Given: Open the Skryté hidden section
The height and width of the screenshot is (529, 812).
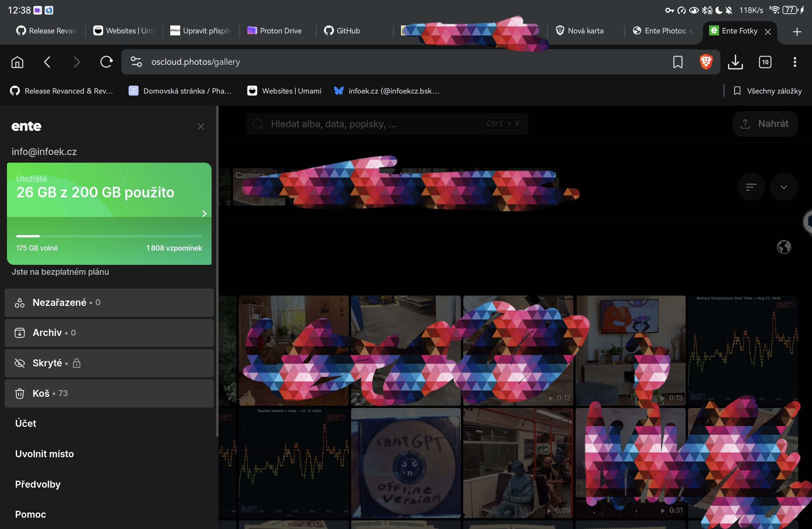Looking at the screenshot, I should click(x=109, y=363).
